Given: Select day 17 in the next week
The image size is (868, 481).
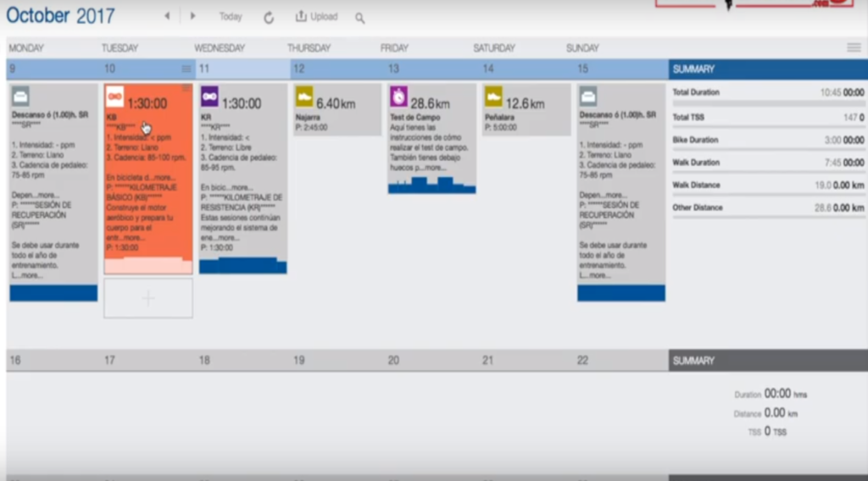Looking at the screenshot, I should click(148, 361).
